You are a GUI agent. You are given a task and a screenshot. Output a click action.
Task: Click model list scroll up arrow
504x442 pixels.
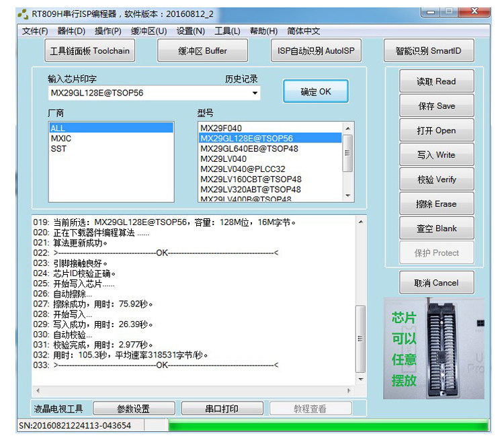click(x=348, y=128)
